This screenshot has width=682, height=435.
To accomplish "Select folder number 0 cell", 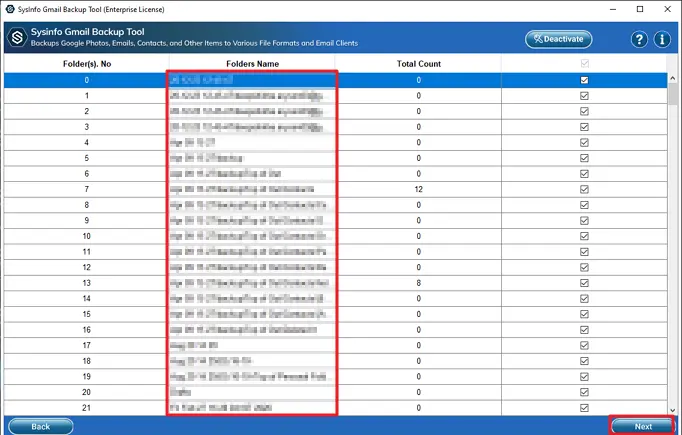I will click(87, 80).
